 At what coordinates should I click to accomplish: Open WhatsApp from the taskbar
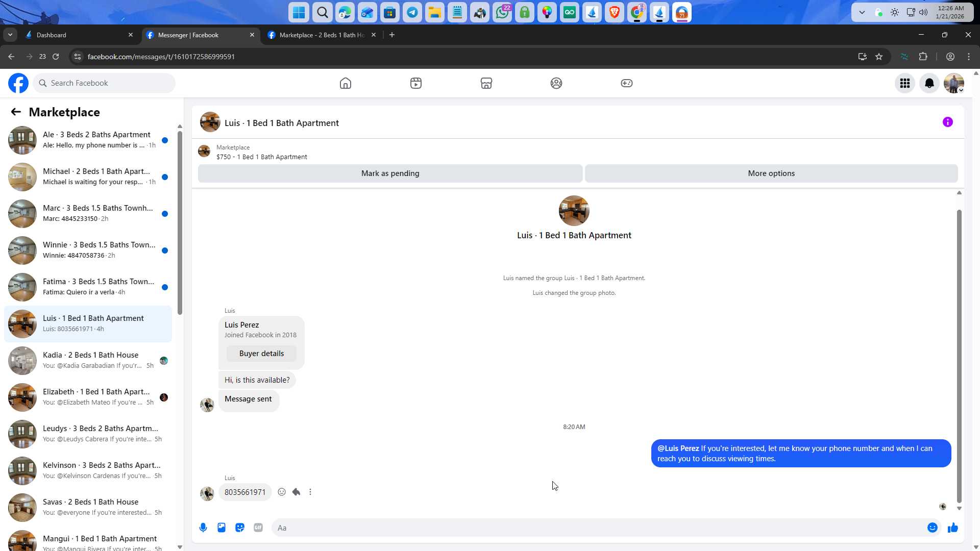(502, 12)
